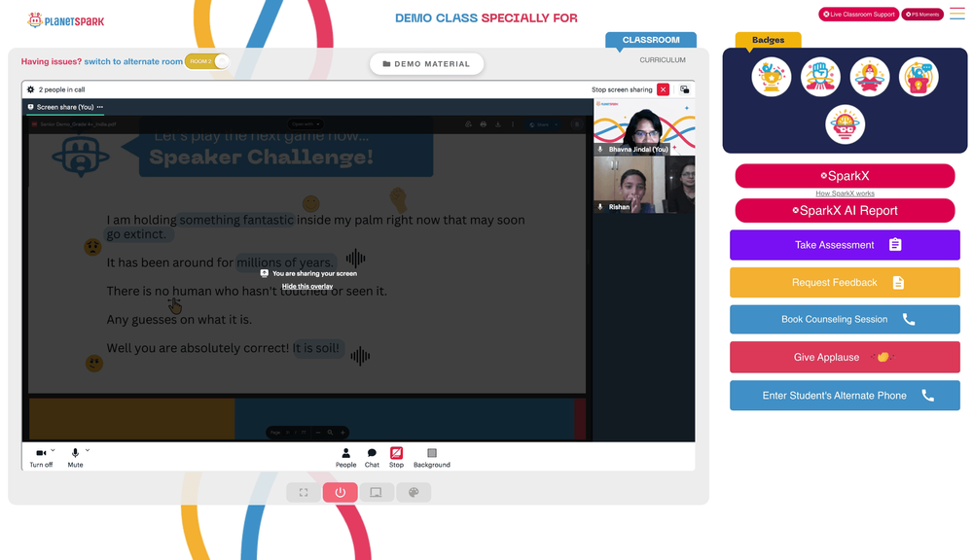Switch to alternate Room 2 toggle
This screenshot has width=973, height=560.
(x=207, y=61)
